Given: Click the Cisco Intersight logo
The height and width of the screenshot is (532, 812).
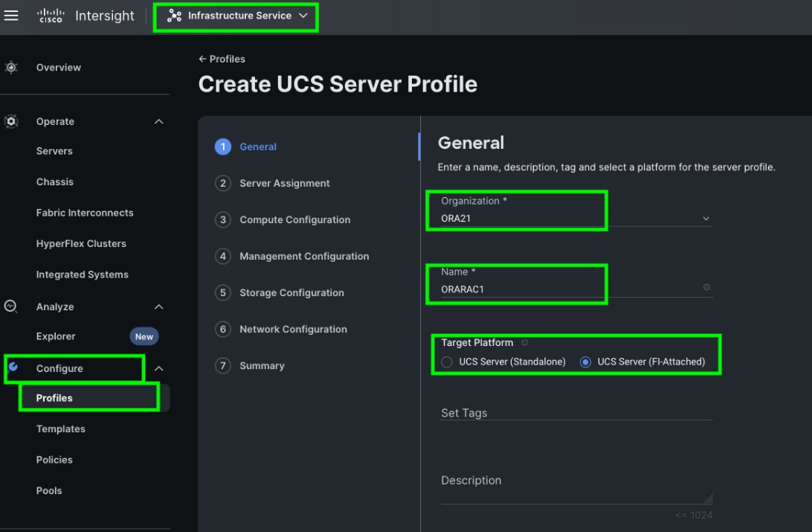Looking at the screenshot, I should [x=86, y=16].
